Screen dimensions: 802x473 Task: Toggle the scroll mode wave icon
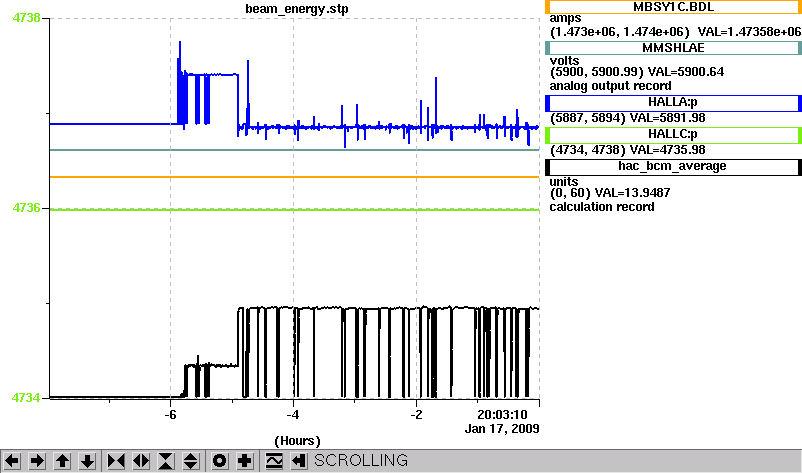(x=274, y=461)
